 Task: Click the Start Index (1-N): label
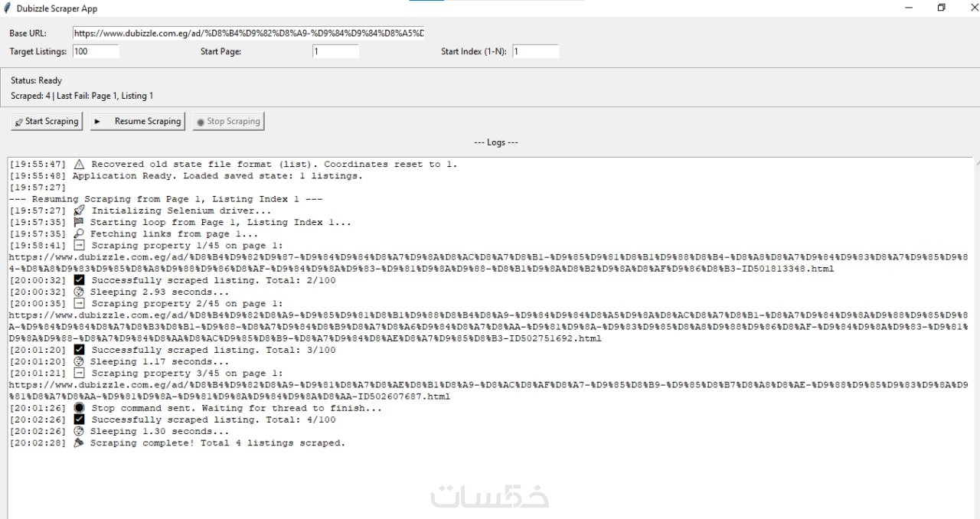[x=474, y=51]
